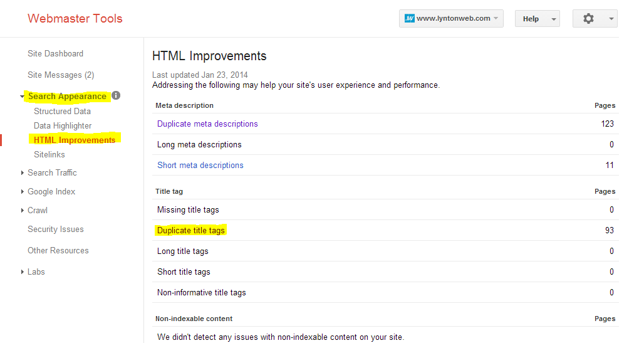Image resolution: width=644 pixels, height=343 pixels.
Task: Open the Sitelinks page
Action: pyautogui.click(x=49, y=155)
